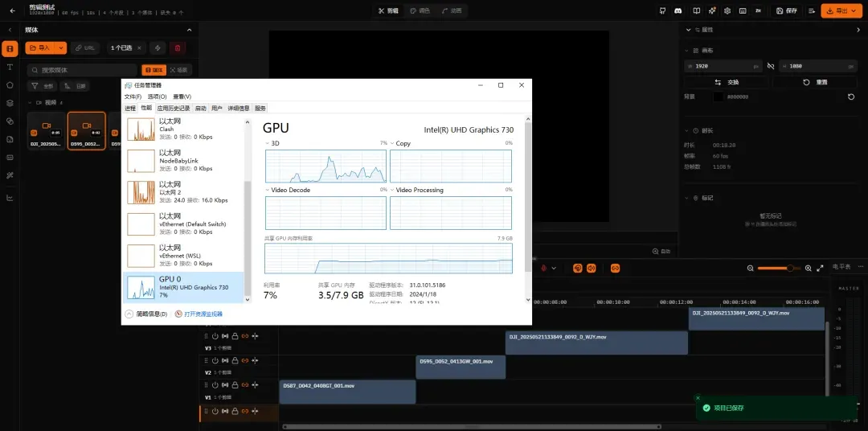Toggle the lock icon on track V2
Image resolution: width=868 pixels, height=431 pixels.
coord(235,360)
